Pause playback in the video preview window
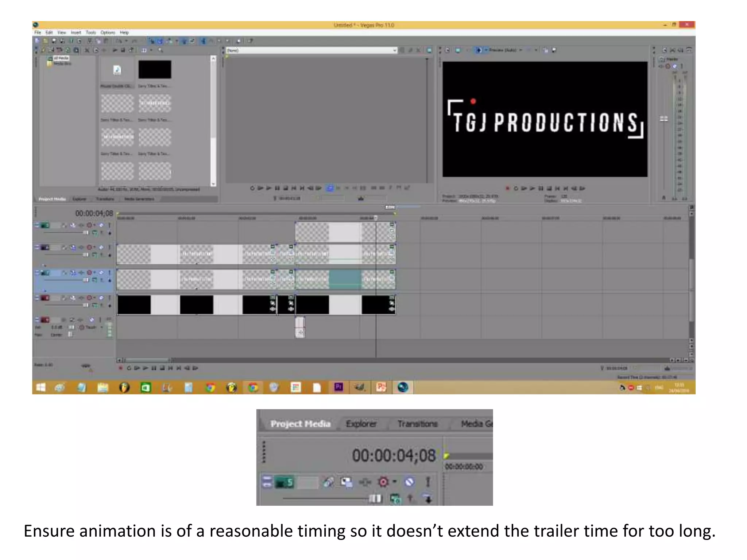 pyautogui.click(x=541, y=188)
